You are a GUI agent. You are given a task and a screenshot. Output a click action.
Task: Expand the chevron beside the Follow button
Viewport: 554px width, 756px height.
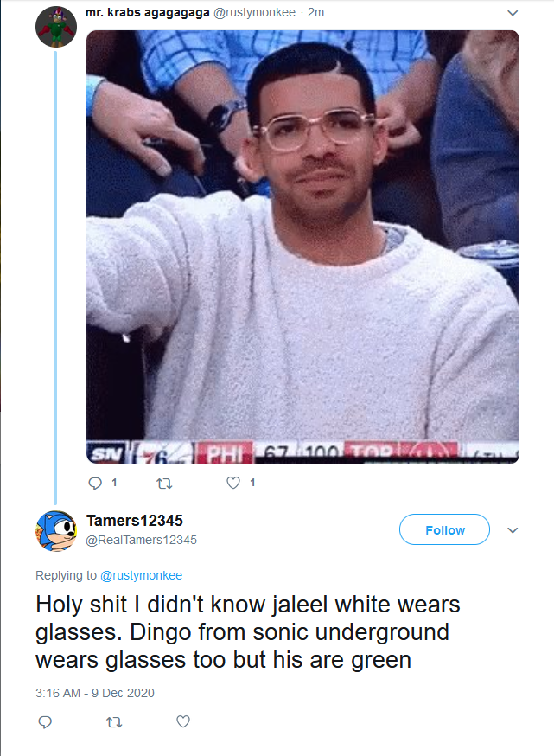513,530
